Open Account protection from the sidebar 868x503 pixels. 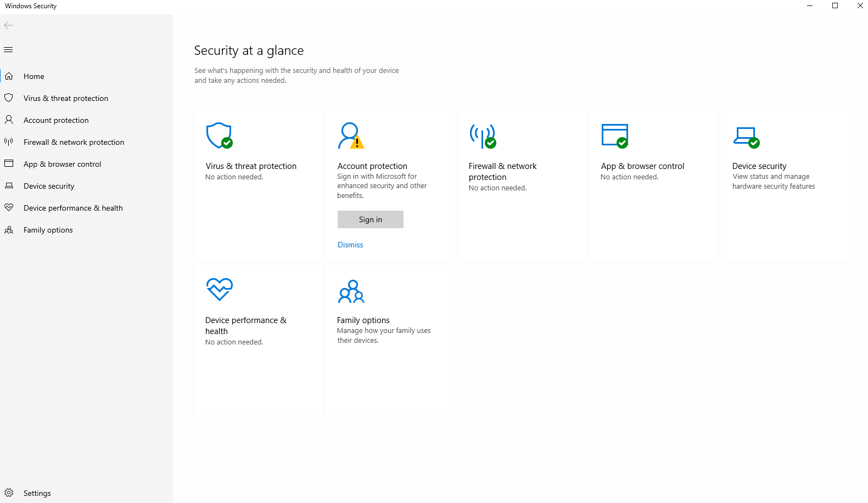(x=86, y=120)
